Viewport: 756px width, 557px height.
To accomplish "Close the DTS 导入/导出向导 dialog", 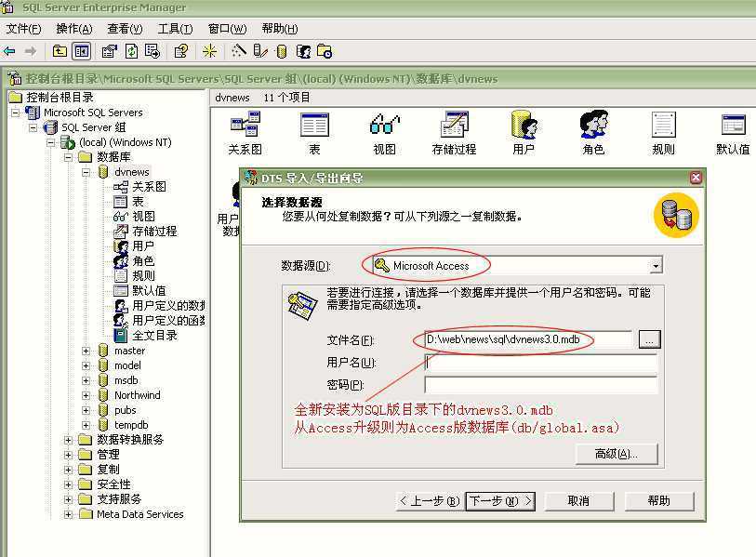I will [x=696, y=178].
